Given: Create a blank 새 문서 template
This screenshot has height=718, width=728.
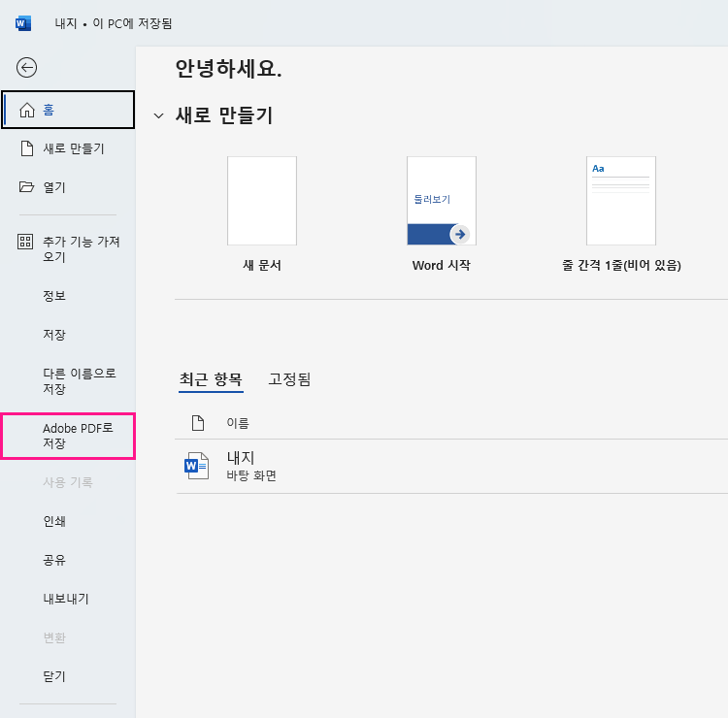Looking at the screenshot, I should [x=262, y=201].
